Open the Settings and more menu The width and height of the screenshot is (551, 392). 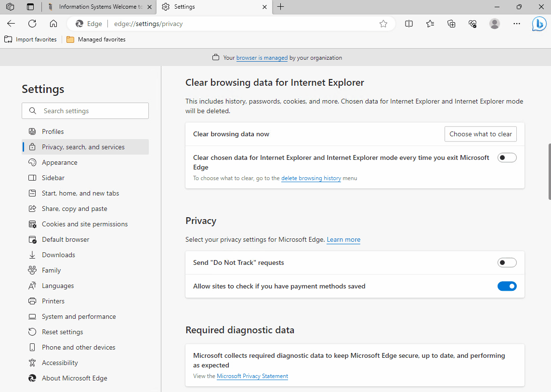click(517, 24)
